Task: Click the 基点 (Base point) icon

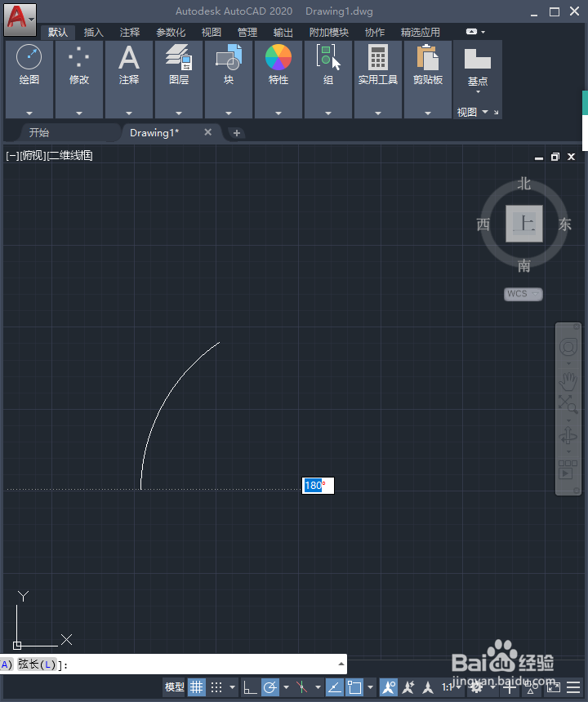Action: (x=478, y=59)
